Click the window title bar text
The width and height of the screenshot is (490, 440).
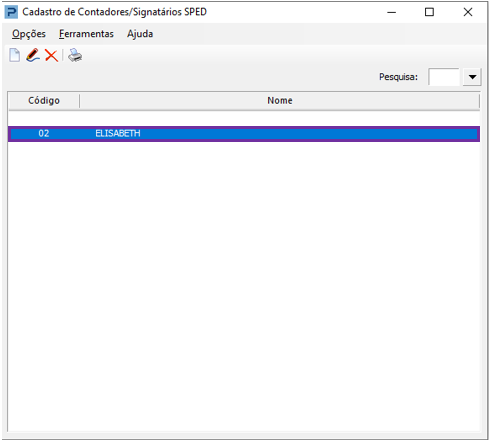[x=114, y=12]
